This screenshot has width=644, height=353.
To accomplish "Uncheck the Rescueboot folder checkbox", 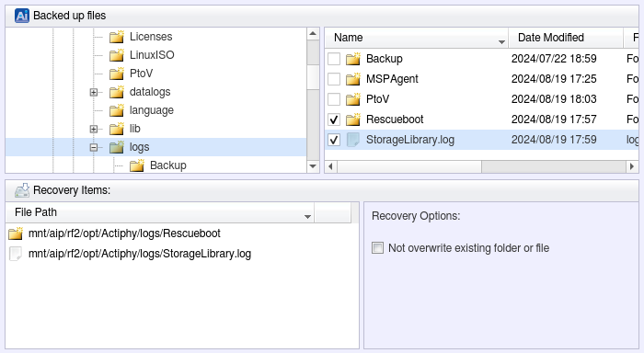I will (334, 120).
